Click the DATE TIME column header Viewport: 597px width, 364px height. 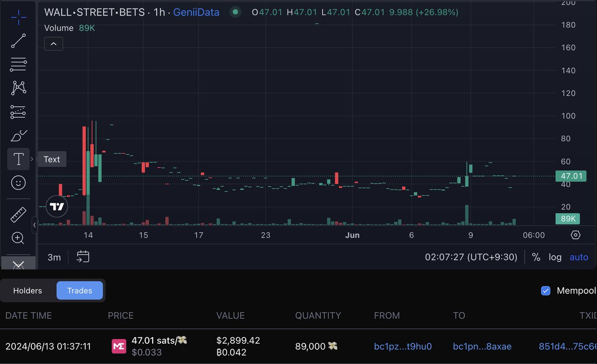click(x=28, y=315)
